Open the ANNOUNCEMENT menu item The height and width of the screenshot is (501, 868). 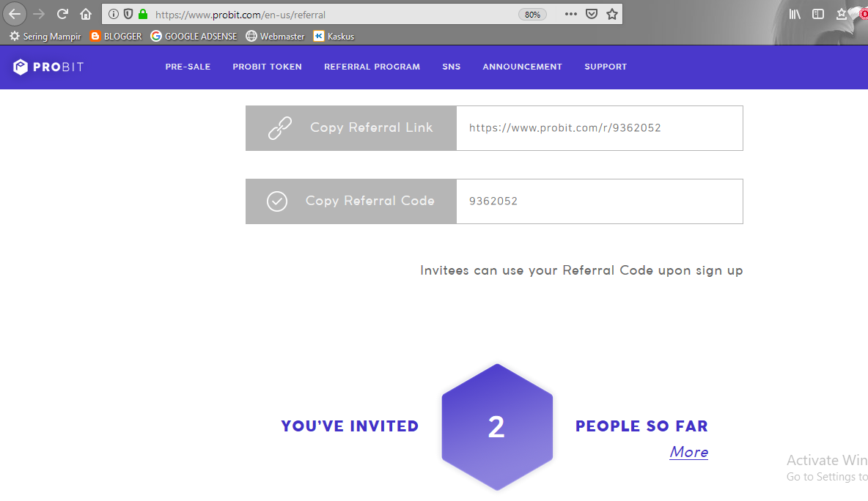[x=522, y=67]
